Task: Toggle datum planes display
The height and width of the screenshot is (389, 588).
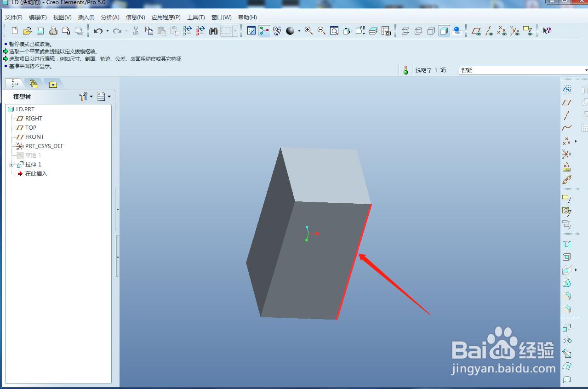Action: (x=477, y=31)
